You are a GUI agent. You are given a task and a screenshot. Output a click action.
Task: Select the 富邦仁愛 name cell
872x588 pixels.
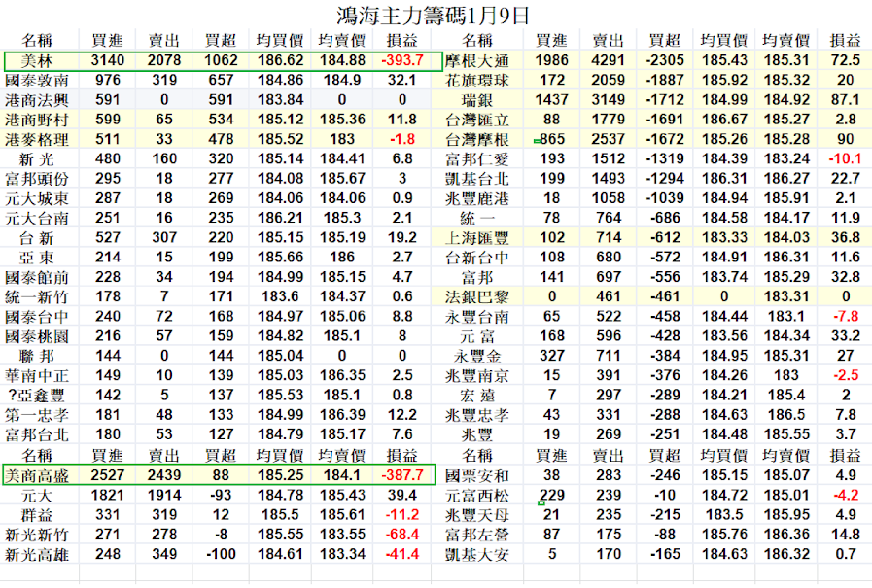click(477, 159)
